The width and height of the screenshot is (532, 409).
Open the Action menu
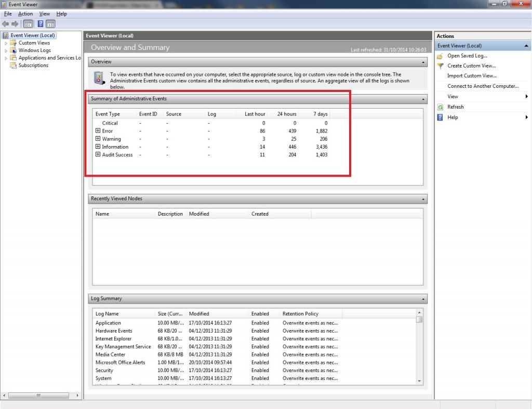tap(25, 14)
